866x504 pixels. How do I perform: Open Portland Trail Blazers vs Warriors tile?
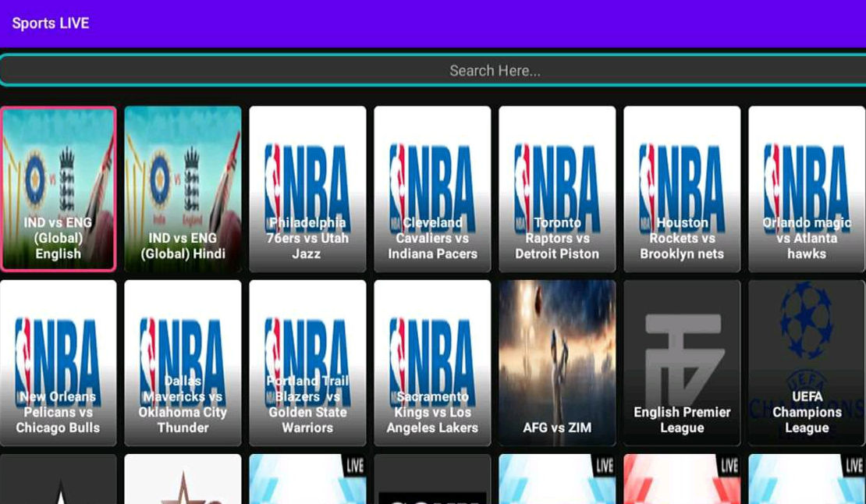(x=307, y=363)
